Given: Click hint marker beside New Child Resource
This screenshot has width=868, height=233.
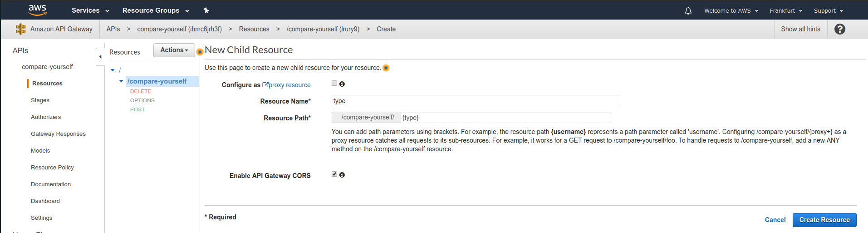Looking at the screenshot, I should click(x=200, y=52).
